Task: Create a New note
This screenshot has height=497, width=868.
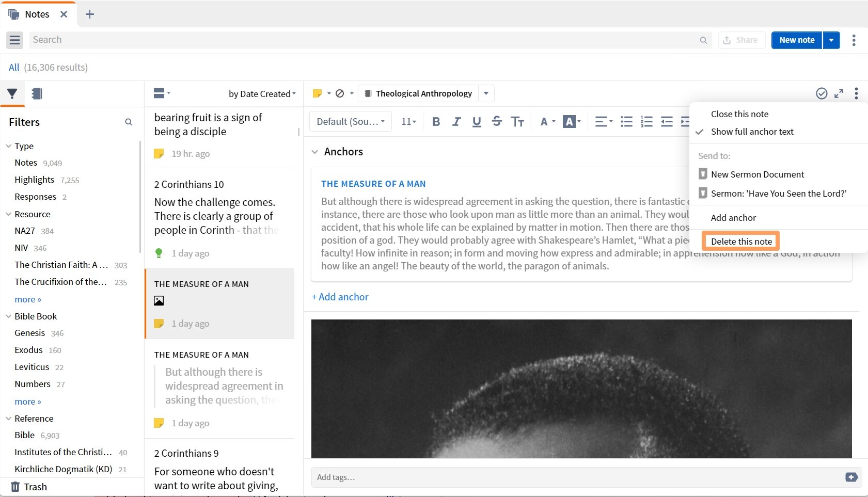Action: 797,40
